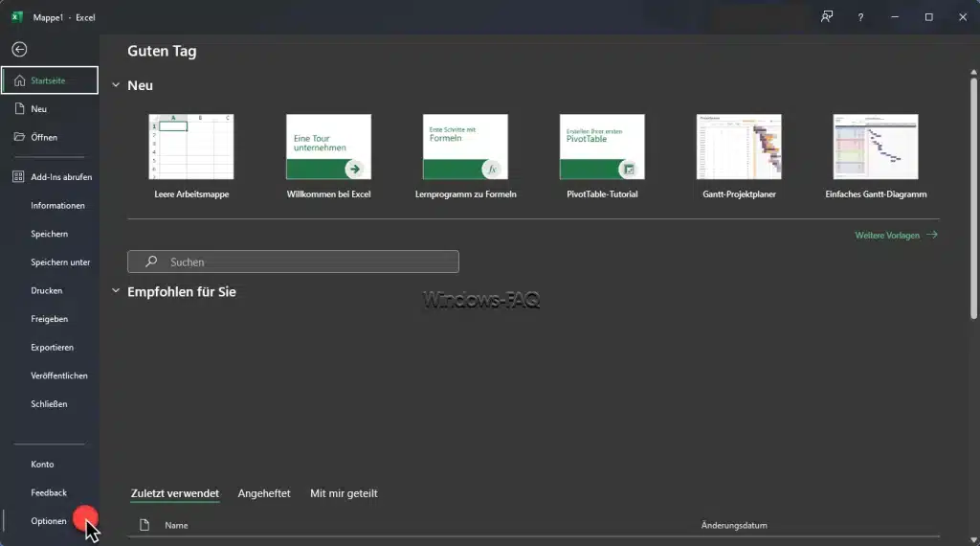Sort by the Änderungsdatum column header
Screen dimensions: 980x546
click(x=734, y=525)
